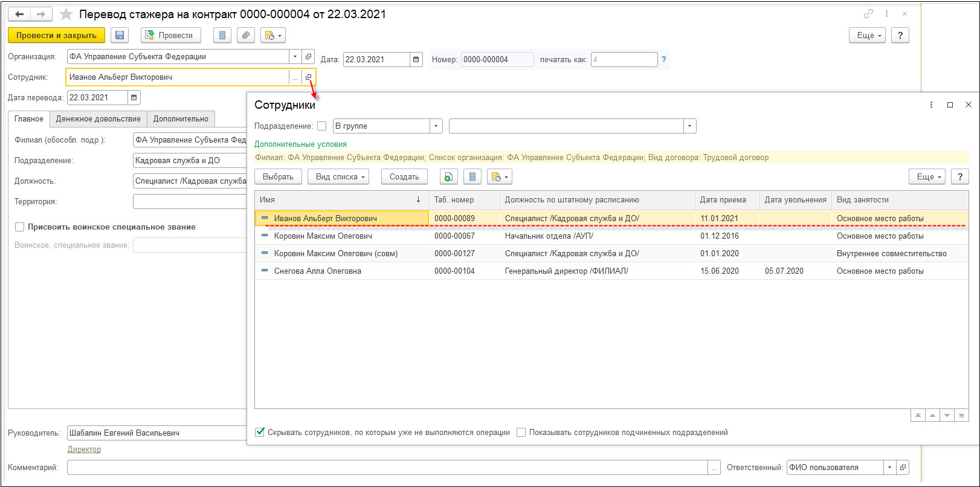Select cell 0000-00104 in Таб. номер column
Image resolution: width=980 pixels, height=487 pixels.
pyautogui.click(x=465, y=271)
